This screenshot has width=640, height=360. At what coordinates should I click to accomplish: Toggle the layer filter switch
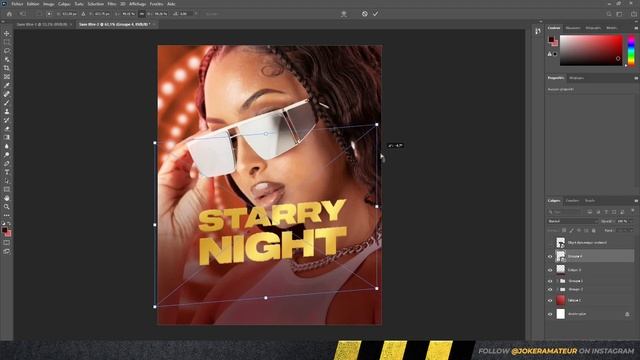pos(632,211)
